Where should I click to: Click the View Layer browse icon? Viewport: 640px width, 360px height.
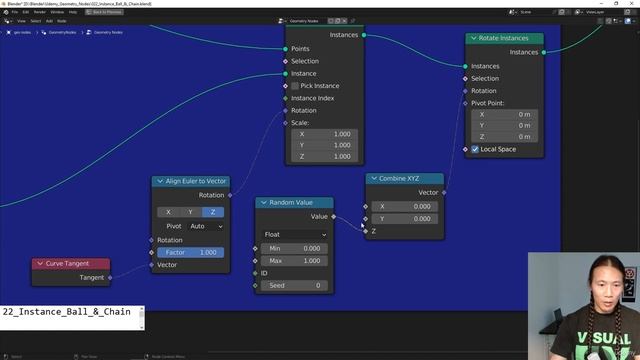(578, 12)
